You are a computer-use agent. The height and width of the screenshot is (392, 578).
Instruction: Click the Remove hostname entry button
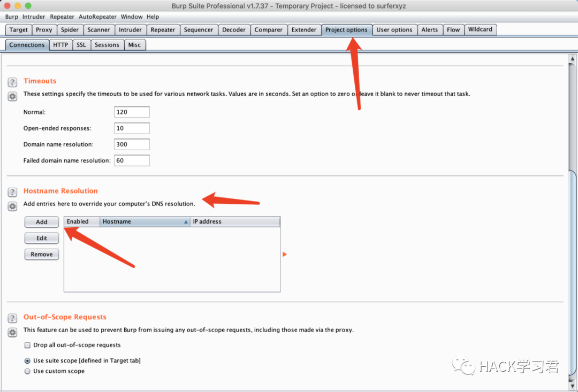pyautogui.click(x=42, y=254)
